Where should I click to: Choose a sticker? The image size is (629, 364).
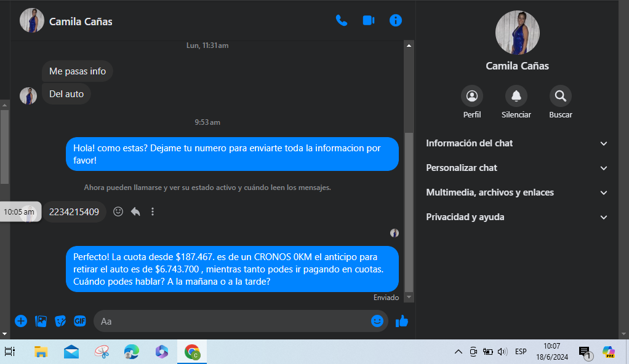click(60, 321)
